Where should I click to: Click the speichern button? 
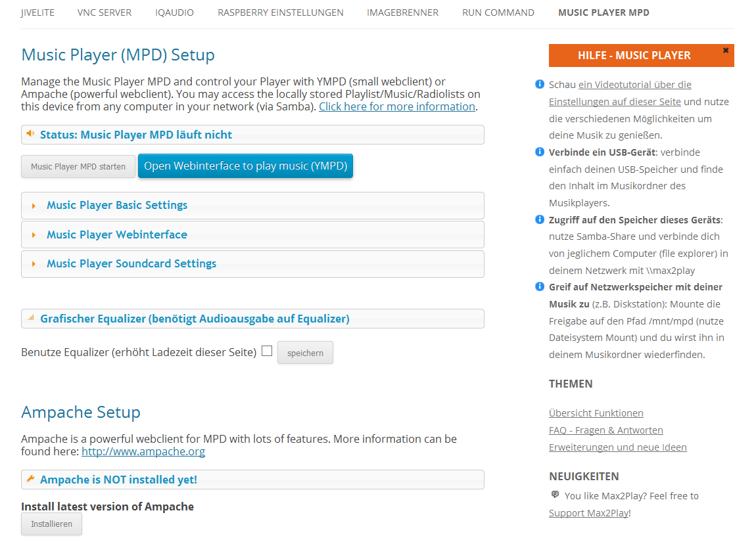coord(305,353)
